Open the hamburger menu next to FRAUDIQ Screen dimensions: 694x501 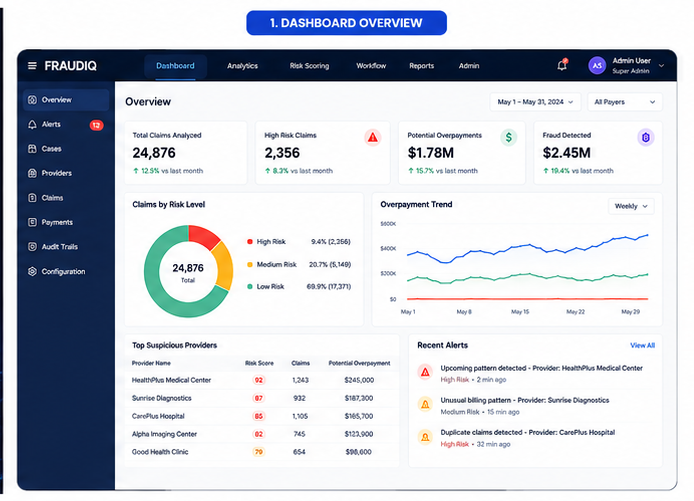[32, 66]
